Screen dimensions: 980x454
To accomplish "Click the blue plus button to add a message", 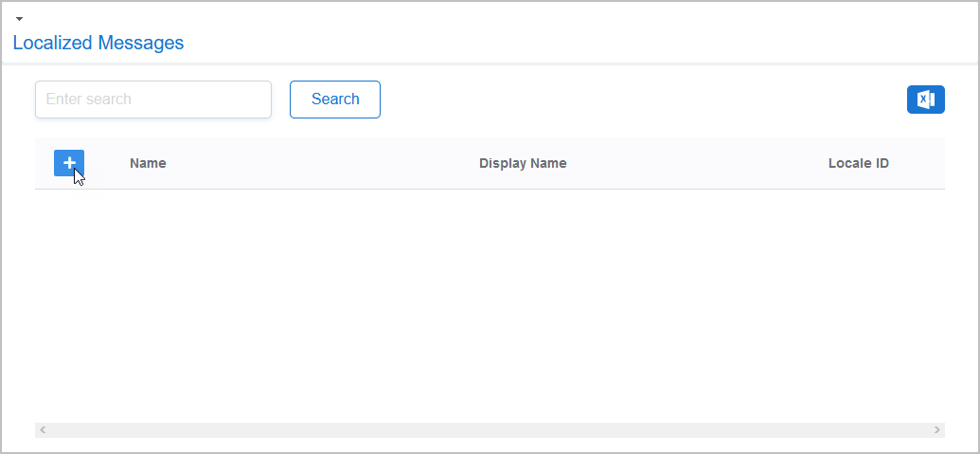I will pyautogui.click(x=69, y=163).
